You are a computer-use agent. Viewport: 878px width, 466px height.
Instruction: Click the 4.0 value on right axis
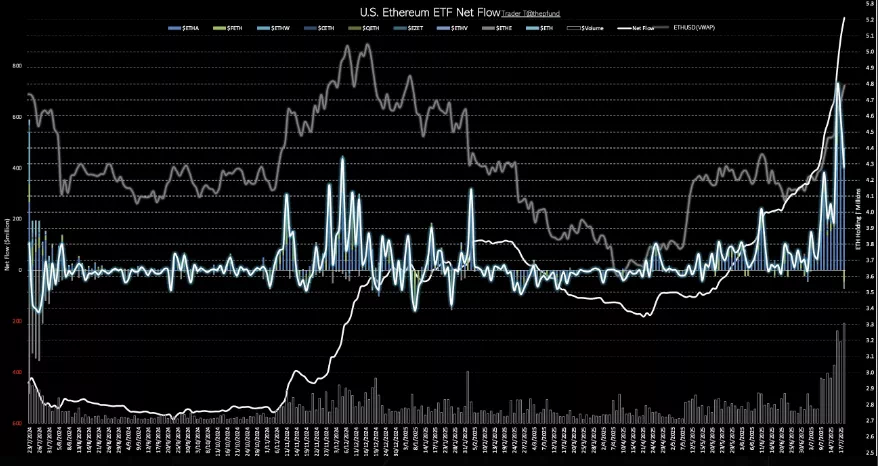870,212
